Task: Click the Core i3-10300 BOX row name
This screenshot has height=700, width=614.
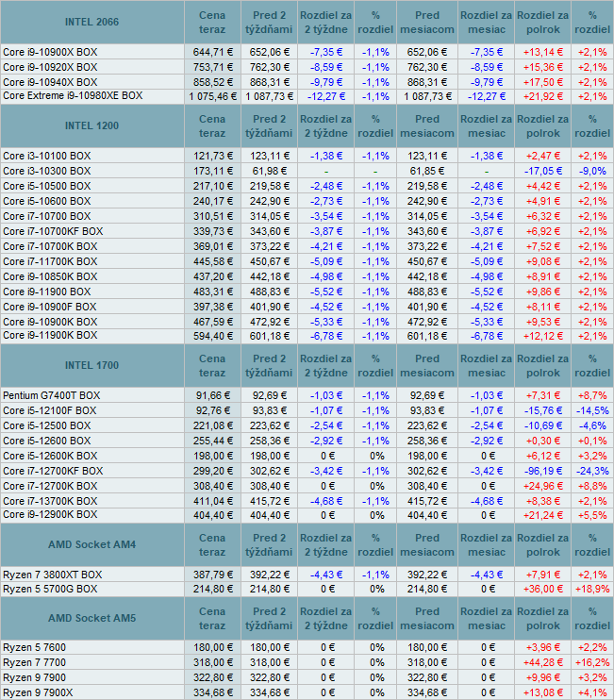Action: pos(47,172)
